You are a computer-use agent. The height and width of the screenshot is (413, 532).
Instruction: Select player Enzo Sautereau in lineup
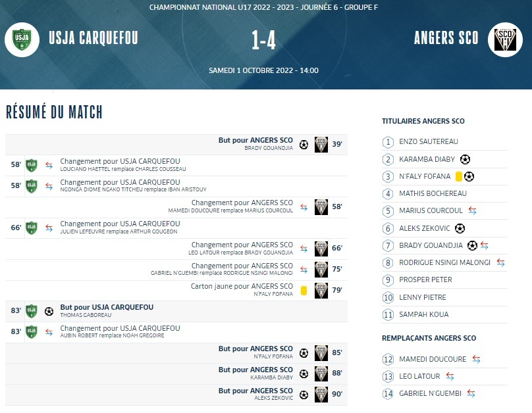429,141
